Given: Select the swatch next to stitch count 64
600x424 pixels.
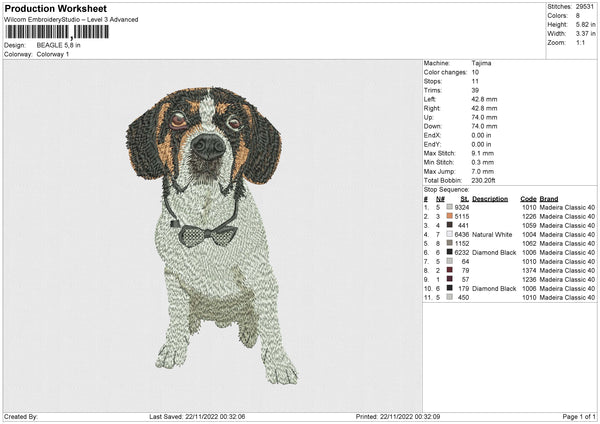Looking at the screenshot, I should pos(450,261).
